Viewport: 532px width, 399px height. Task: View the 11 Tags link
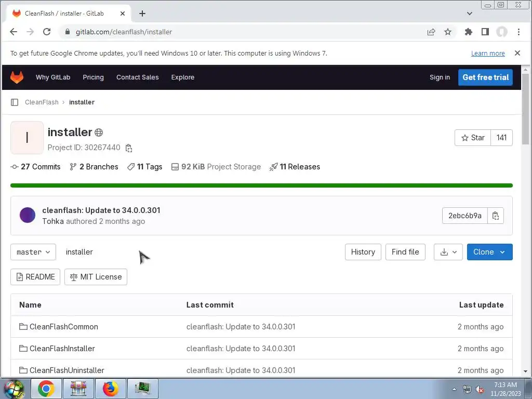coord(145,167)
